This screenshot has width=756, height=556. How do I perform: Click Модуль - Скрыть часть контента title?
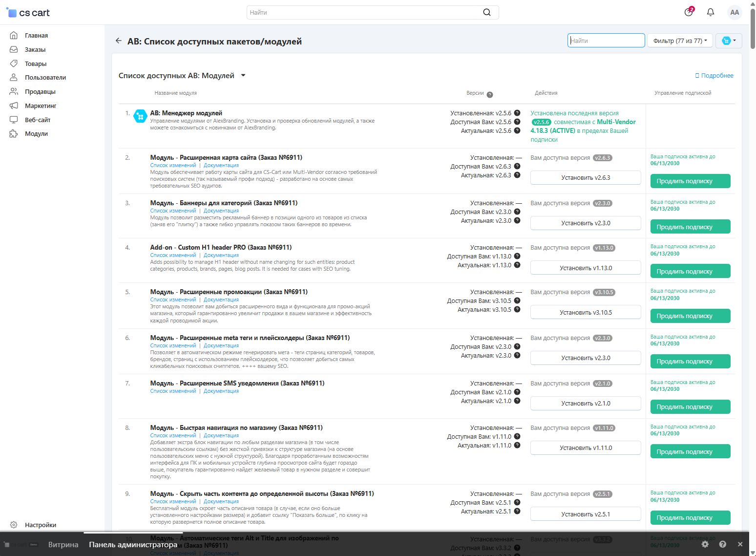[262, 493]
